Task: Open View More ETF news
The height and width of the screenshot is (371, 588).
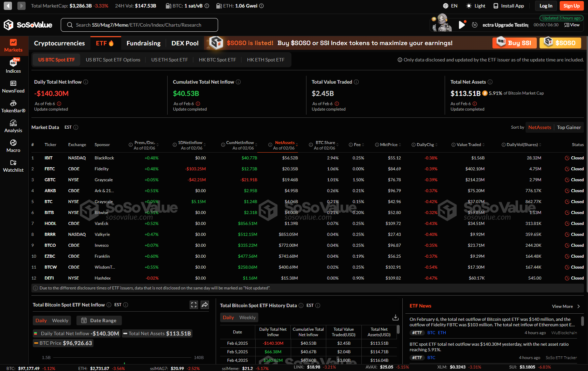Action: tap(566, 306)
